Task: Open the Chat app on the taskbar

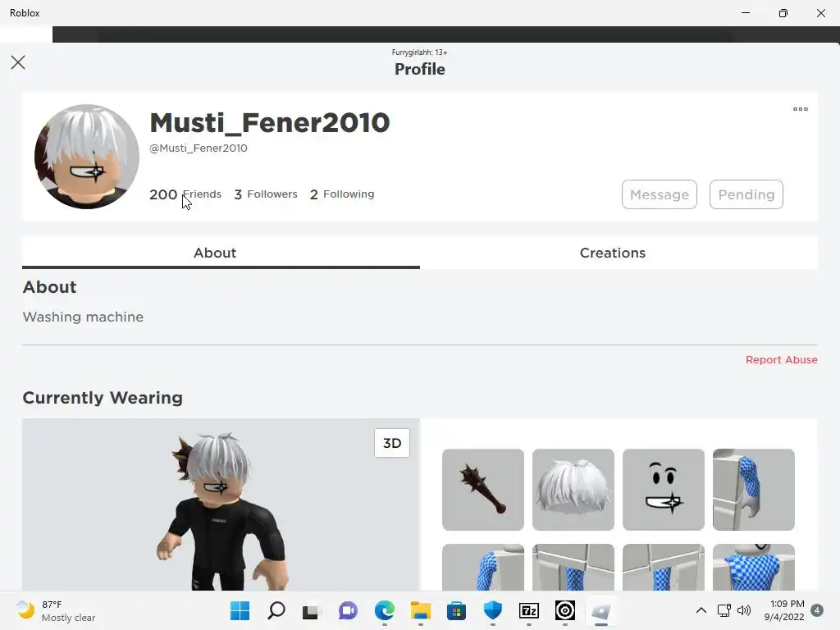Action: point(348,610)
